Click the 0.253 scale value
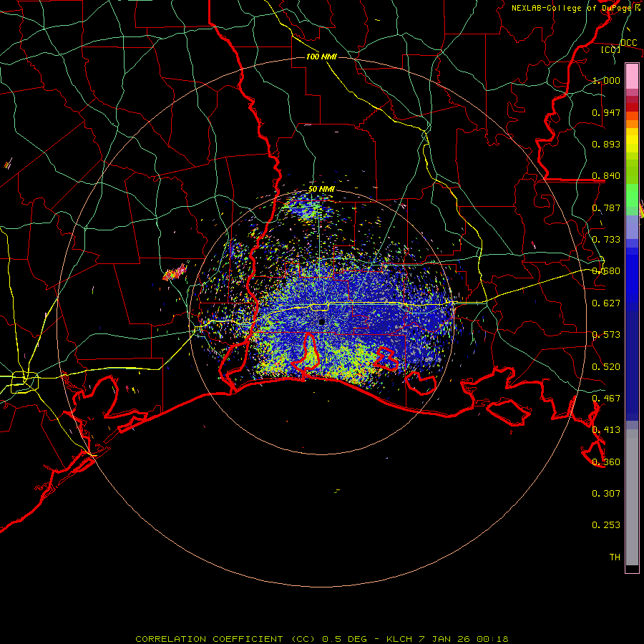The height and width of the screenshot is (644, 644). pos(606,525)
